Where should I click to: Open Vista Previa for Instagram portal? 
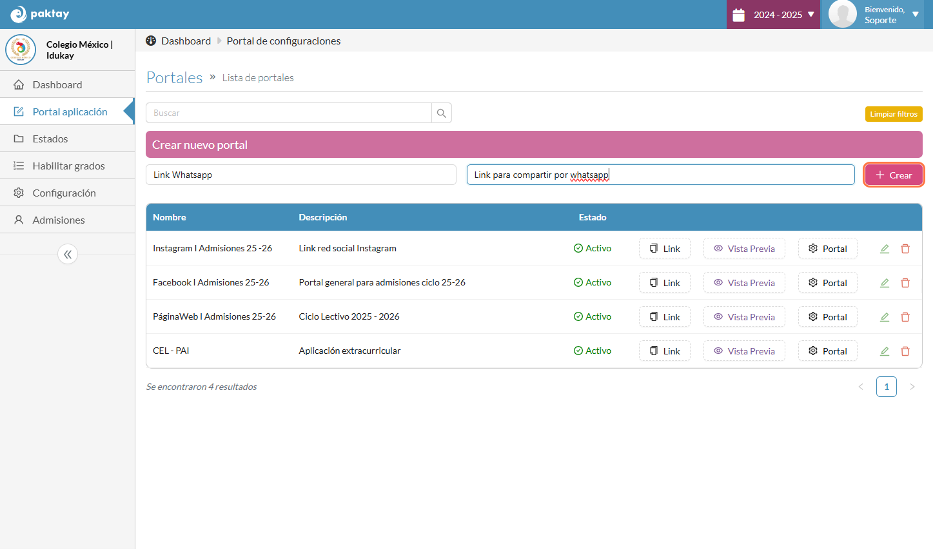point(744,249)
